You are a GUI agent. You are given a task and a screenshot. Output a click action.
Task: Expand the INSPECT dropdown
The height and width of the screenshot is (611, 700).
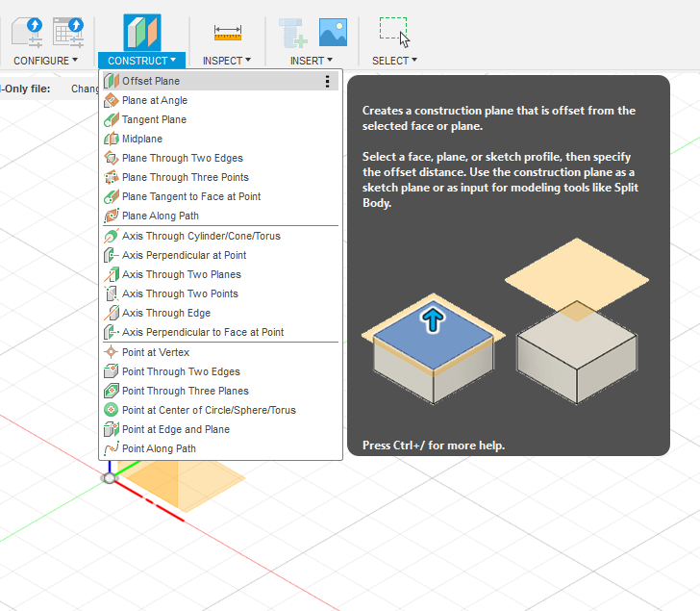[227, 61]
